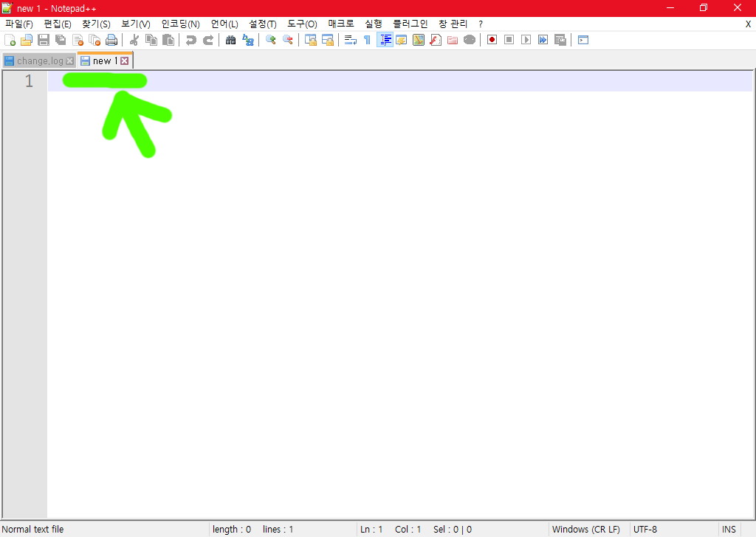Show all characters with pilcrow icon
The image size is (756, 537).
coord(368,40)
